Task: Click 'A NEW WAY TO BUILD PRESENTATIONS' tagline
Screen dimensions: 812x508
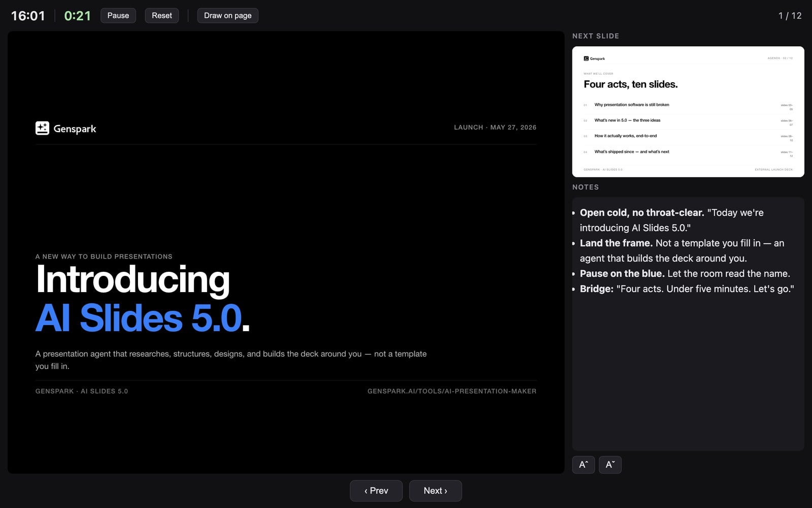Action: coord(104,257)
